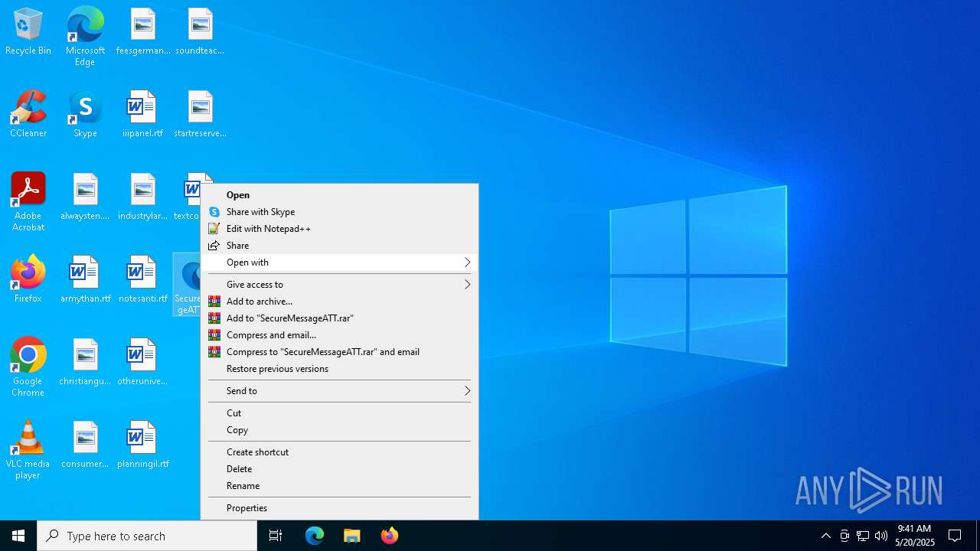Select the alwaysten image file icon
Image resolution: width=980 pixels, height=551 pixels.
pyautogui.click(x=85, y=197)
